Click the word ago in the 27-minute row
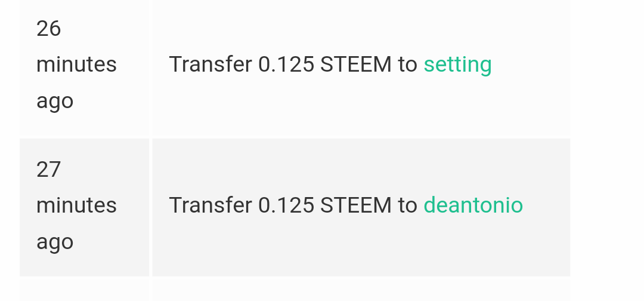Viewport: 644px width, 301px height. [x=55, y=242]
